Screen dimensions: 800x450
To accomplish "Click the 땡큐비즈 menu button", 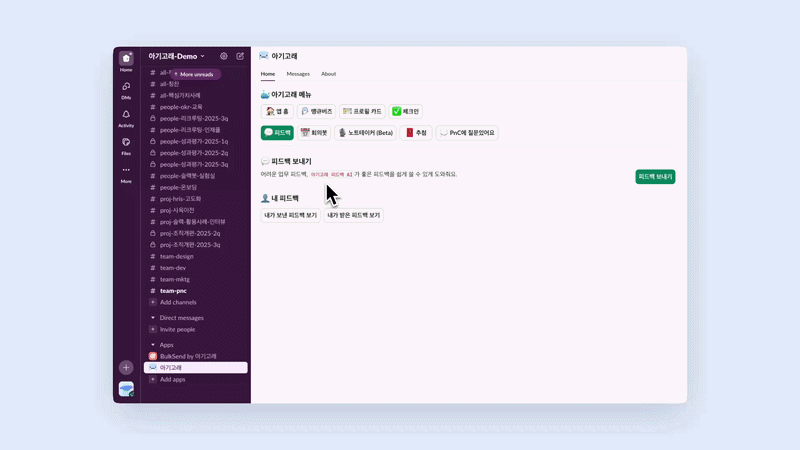I will [x=316, y=111].
